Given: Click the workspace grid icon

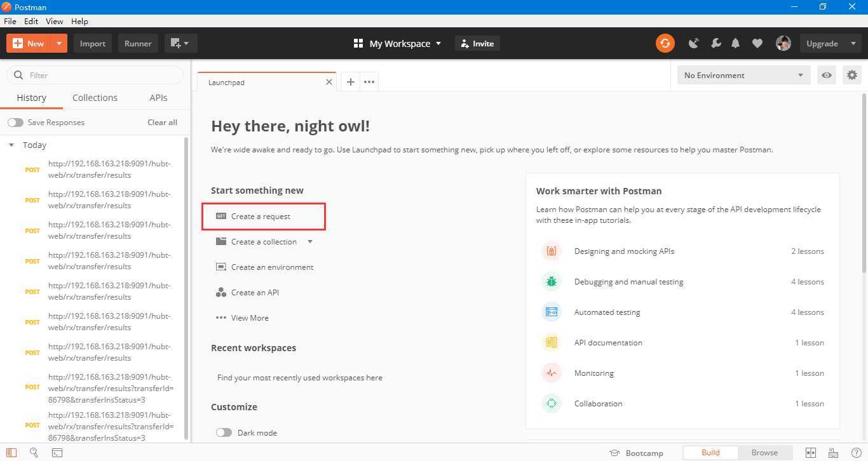Looking at the screenshot, I should click(x=358, y=43).
